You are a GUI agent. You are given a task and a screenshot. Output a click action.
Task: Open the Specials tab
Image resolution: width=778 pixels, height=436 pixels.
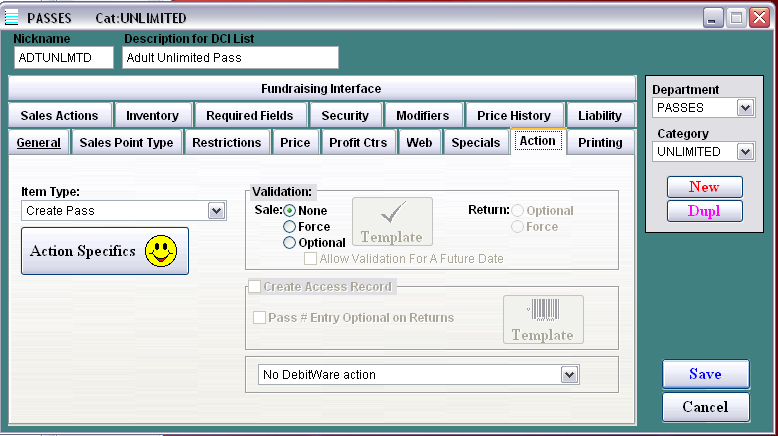(x=476, y=142)
